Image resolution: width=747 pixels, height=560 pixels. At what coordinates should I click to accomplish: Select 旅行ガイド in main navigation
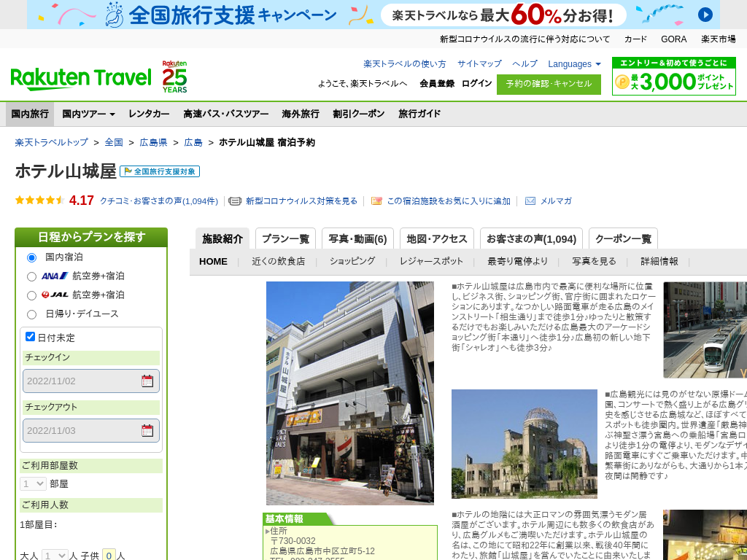tap(419, 114)
